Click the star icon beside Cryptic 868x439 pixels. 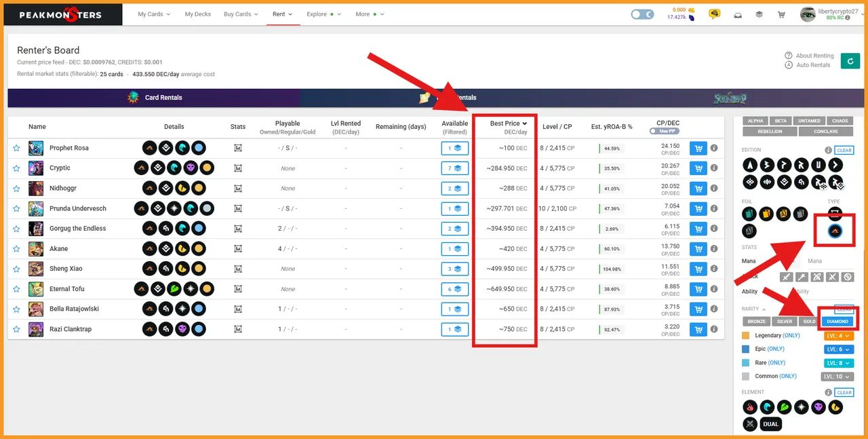click(x=16, y=168)
